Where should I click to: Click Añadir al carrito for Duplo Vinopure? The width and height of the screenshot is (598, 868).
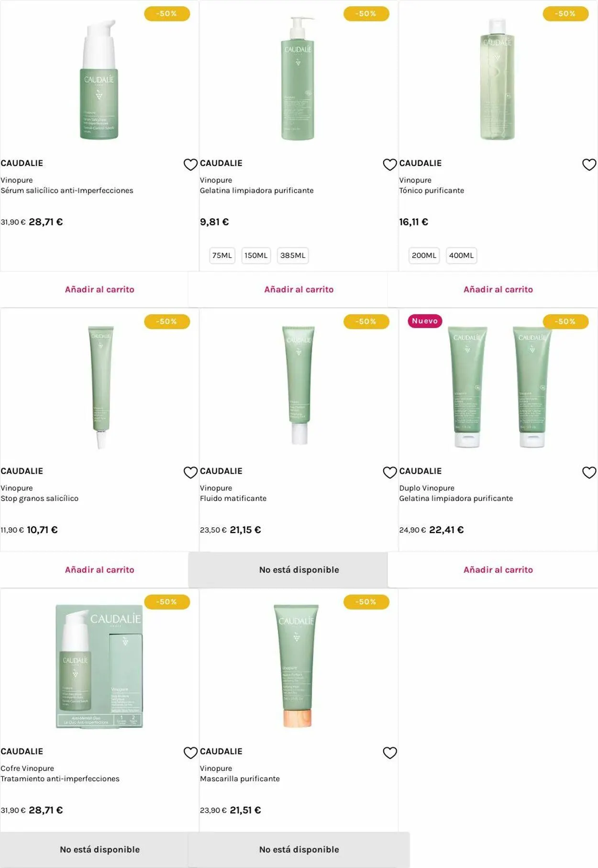498,570
